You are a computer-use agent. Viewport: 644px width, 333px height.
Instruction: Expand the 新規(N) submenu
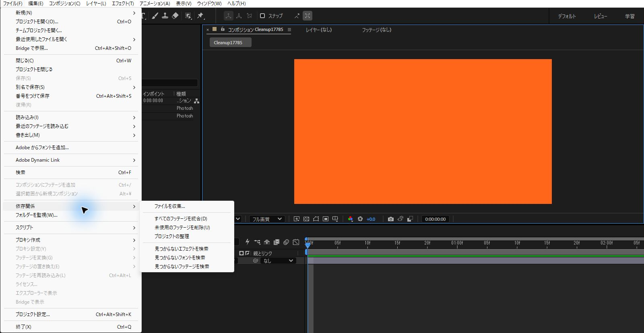pos(71,13)
